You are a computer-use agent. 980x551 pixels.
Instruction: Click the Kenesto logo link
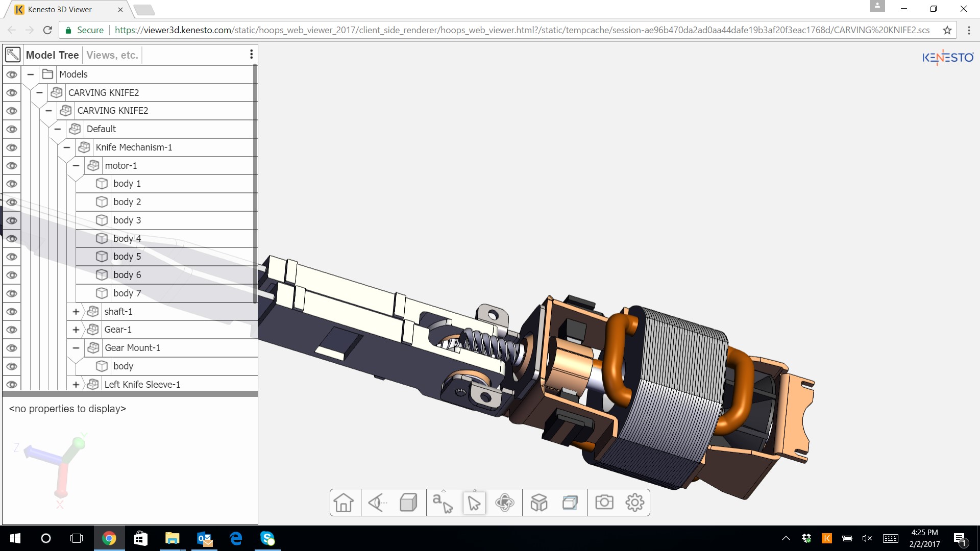(947, 58)
